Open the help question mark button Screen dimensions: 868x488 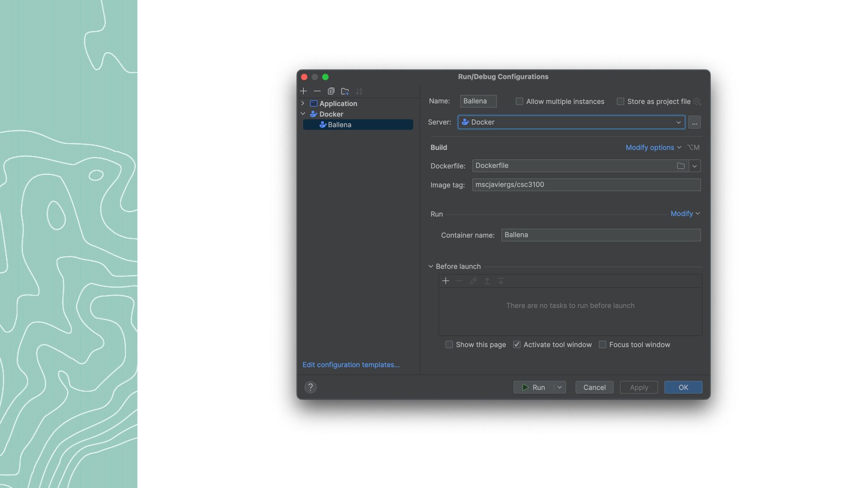coord(310,387)
